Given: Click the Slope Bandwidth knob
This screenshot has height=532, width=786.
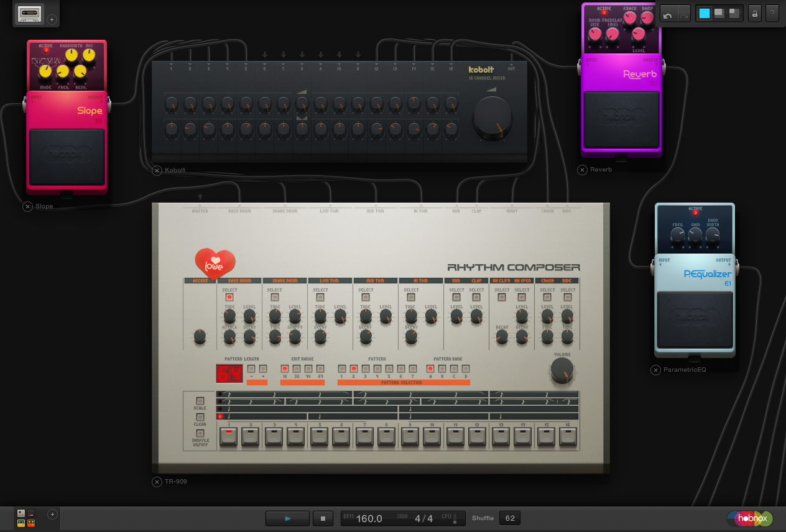Looking at the screenshot, I should (72, 55).
